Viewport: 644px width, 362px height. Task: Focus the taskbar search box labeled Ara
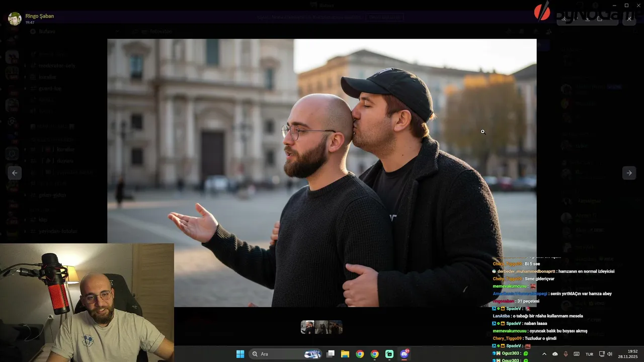pos(286,354)
